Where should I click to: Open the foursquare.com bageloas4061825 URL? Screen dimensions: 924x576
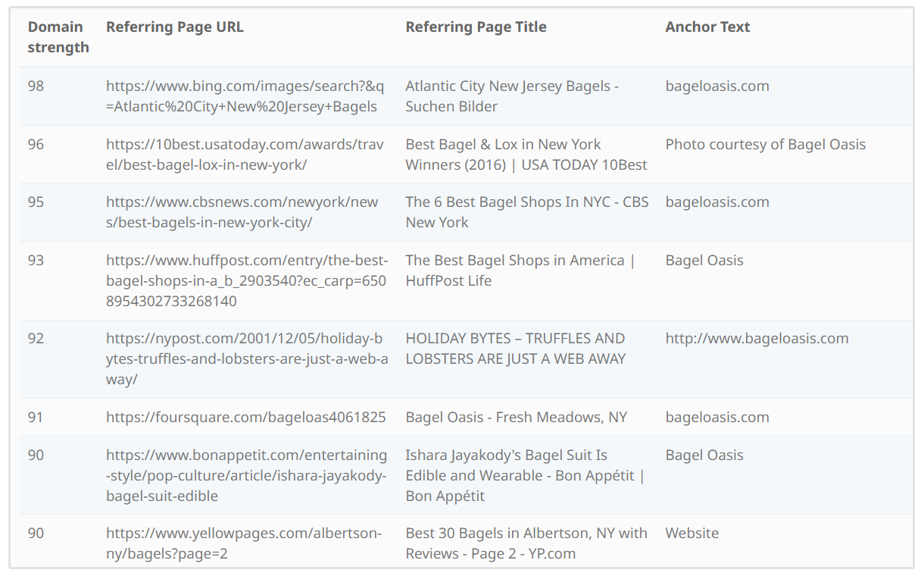(x=245, y=418)
